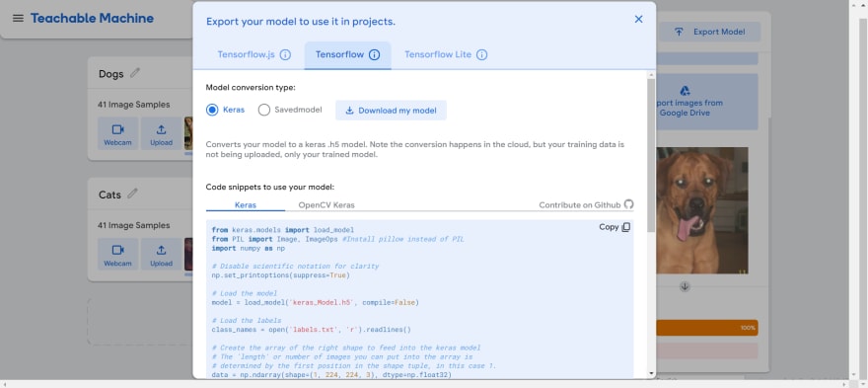Switch to the Tensorflow.js tab
Screen dimensions: 868x388
(x=247, y=55)
